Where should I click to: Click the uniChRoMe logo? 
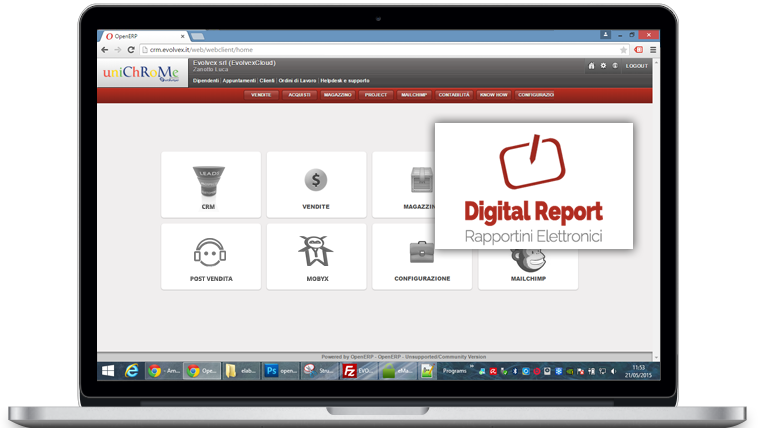coord(141,73)
